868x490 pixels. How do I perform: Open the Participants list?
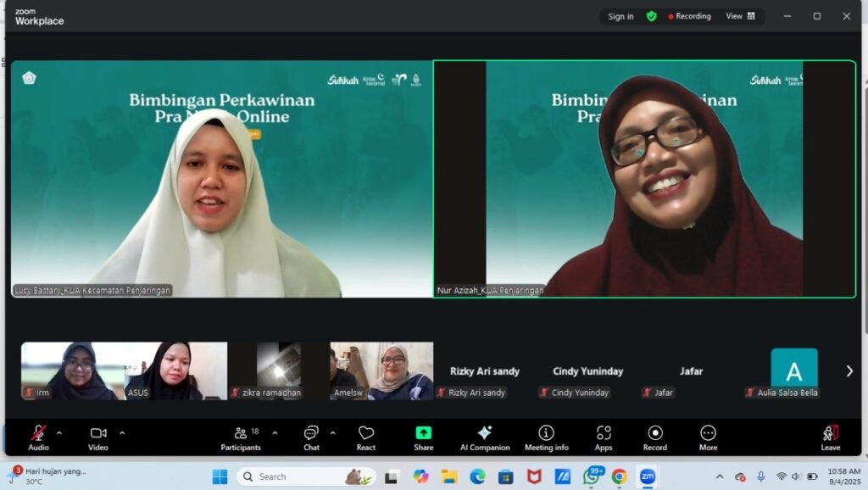pyautogui.click(x=242, y=437)
